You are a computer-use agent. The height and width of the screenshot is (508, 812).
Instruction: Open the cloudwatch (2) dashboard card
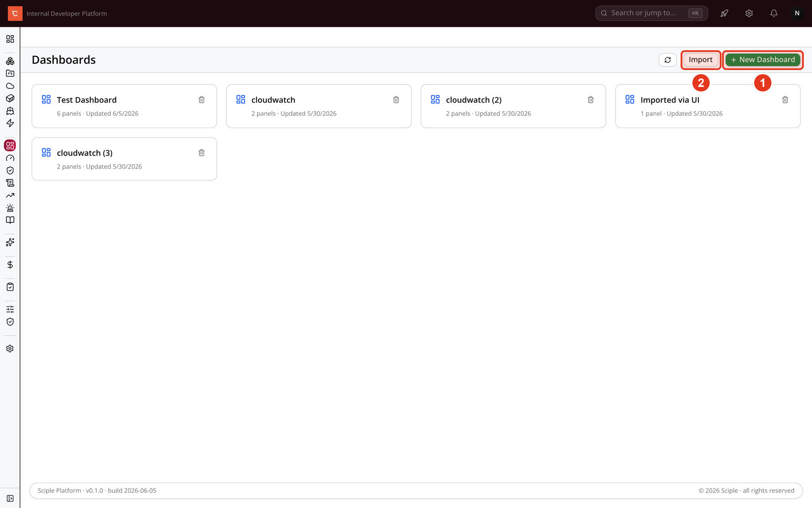[x=513, y=106]
